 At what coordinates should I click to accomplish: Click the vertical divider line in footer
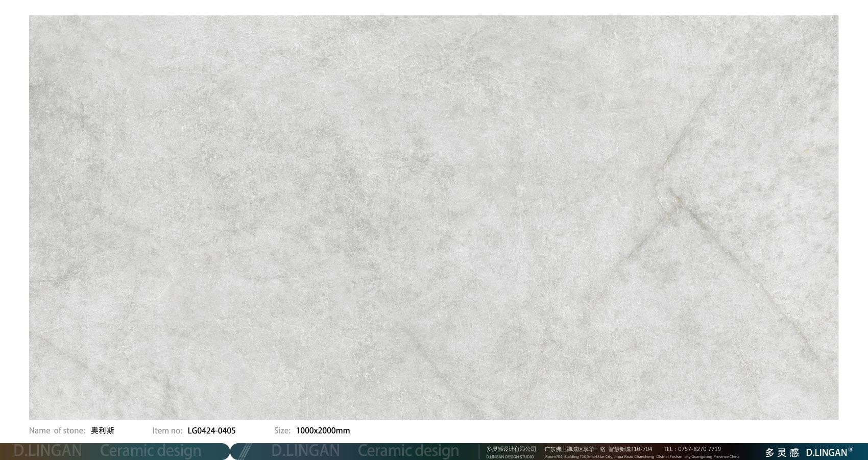tap(479, 452)
